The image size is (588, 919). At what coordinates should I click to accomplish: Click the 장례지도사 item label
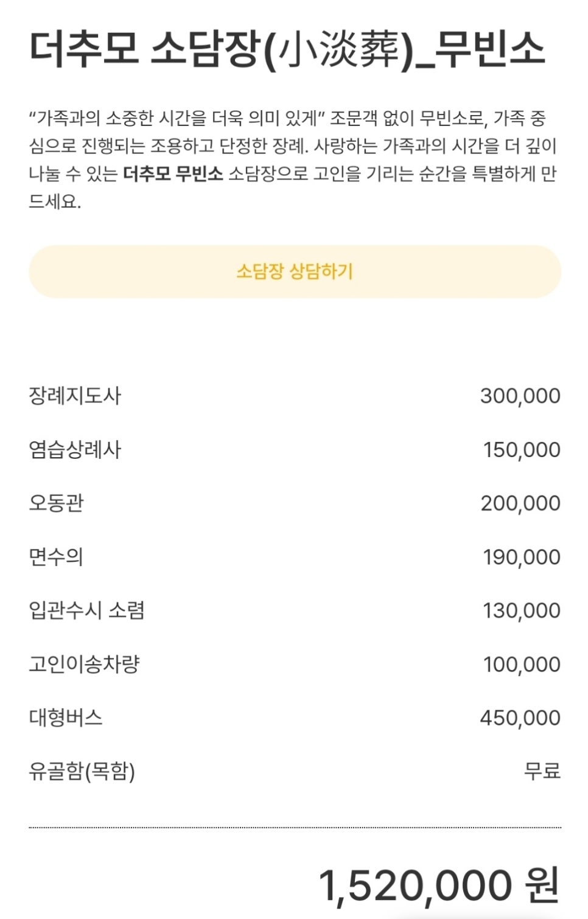coord(75,396)
